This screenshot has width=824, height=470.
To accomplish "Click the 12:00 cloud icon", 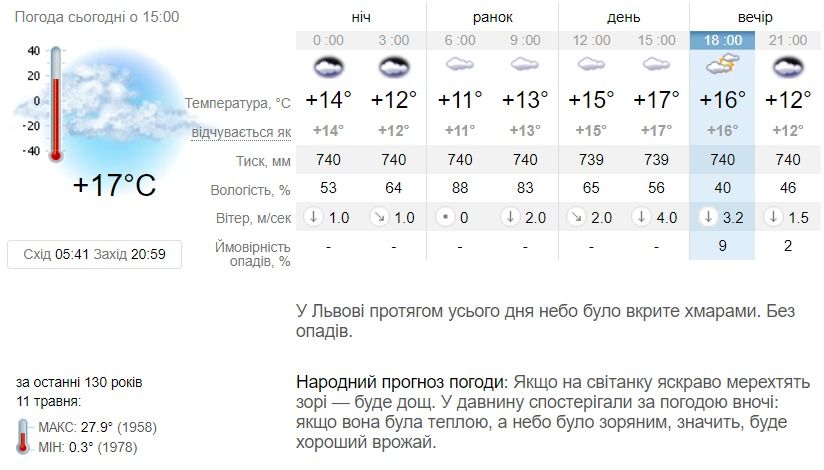I will pos(591,65).
